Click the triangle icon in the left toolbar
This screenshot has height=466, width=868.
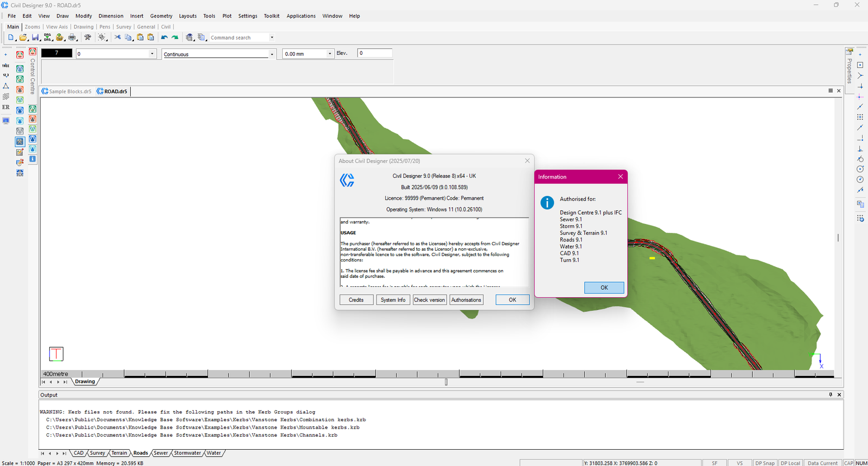(x=6, y=86)
